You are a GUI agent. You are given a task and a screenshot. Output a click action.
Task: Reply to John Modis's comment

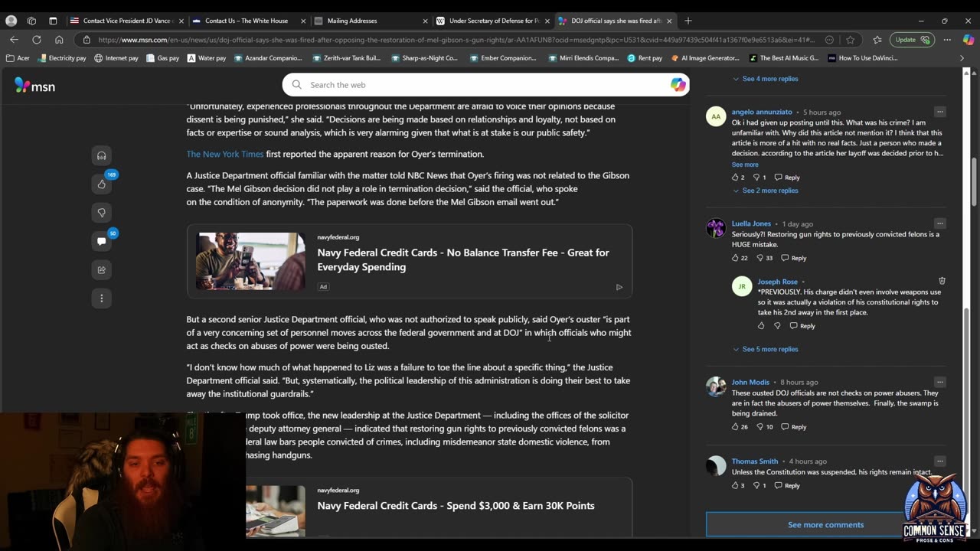point(793,427)
